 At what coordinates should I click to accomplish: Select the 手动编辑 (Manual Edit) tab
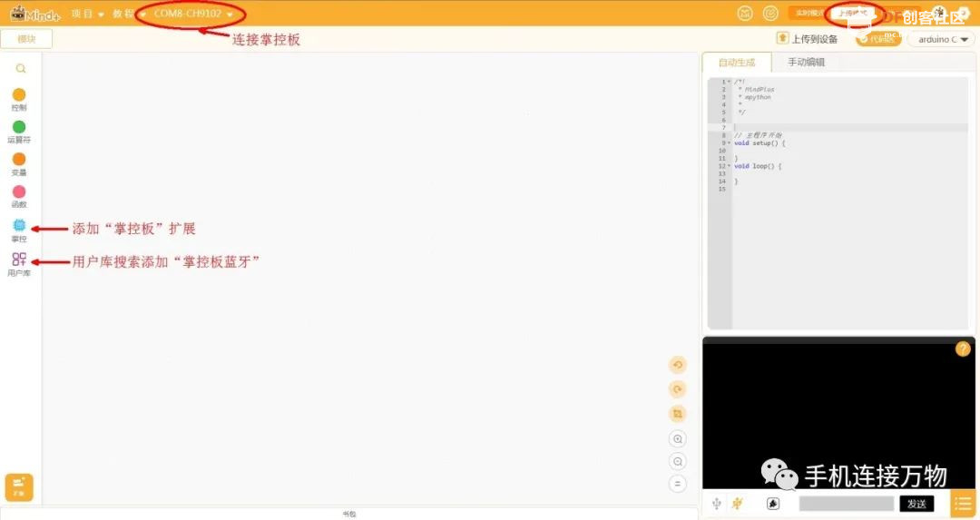click(x=806, y=62)
